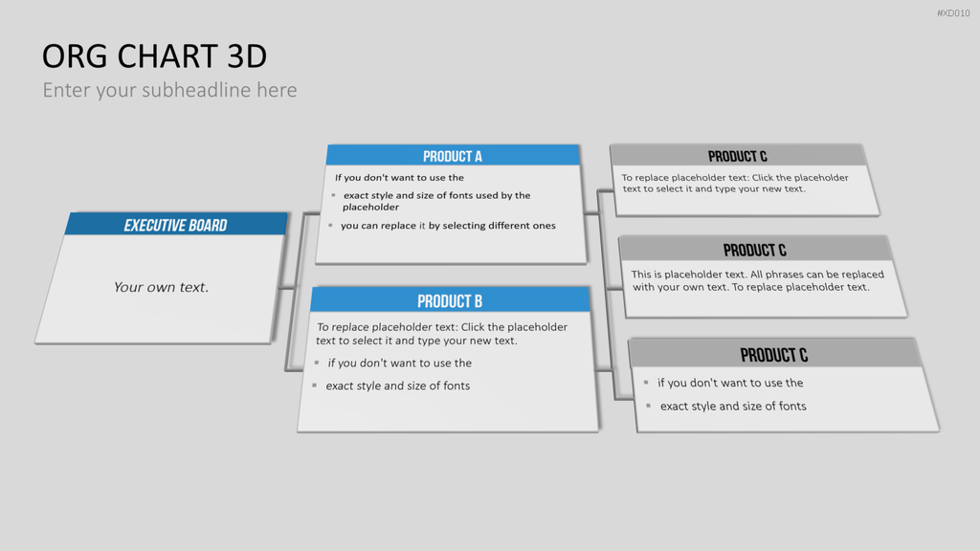Click Product C bullet 'exact style and size of fonts'
Viewport: 980px width, 551px height.
tap(733, 406)
